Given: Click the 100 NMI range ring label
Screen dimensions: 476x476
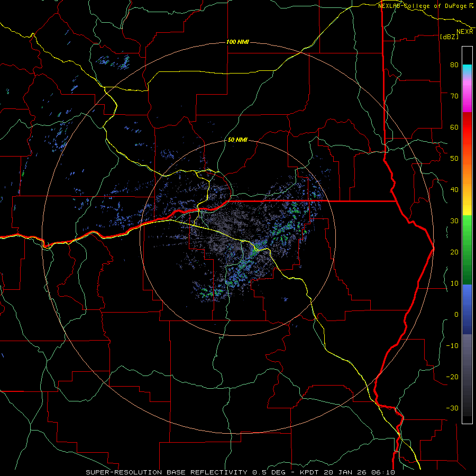Looking at the screenshot, I should [x=237, y=42].
